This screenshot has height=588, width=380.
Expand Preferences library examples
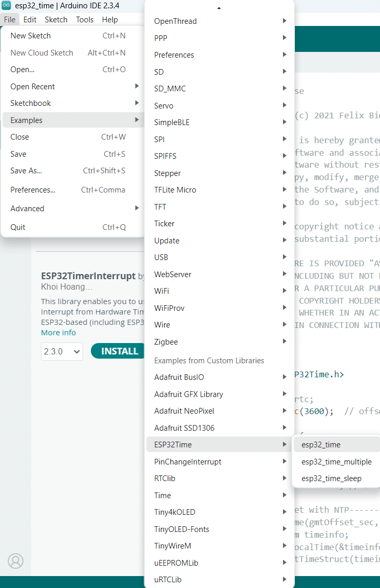[219, 54]
